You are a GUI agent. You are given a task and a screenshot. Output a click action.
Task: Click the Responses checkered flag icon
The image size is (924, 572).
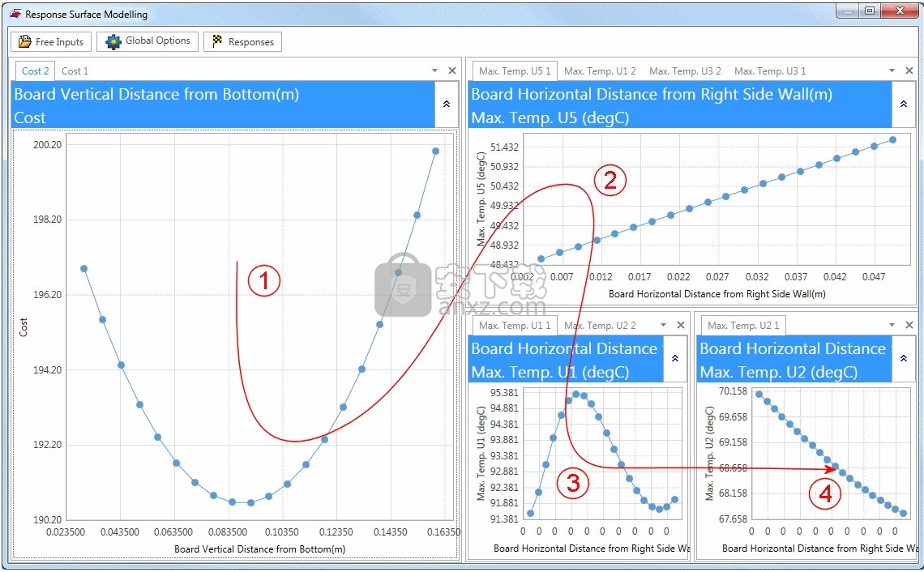coord(217,41)
